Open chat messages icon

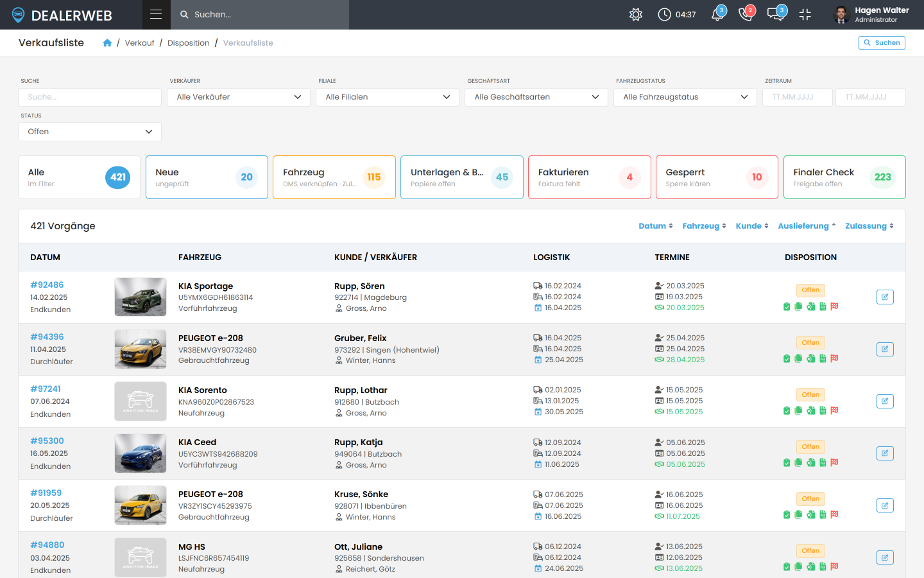pos(776,14)
